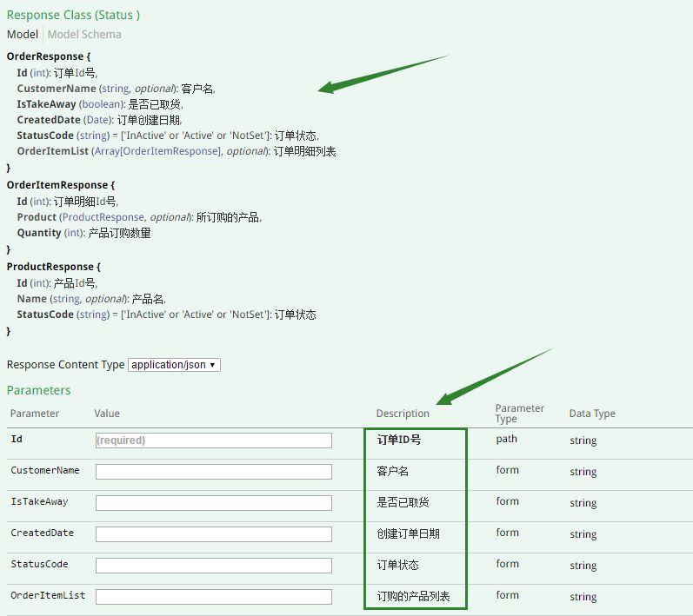Click the IsTakeAway value input
This screenshot has width=693, height=616.
click(214, 503)
